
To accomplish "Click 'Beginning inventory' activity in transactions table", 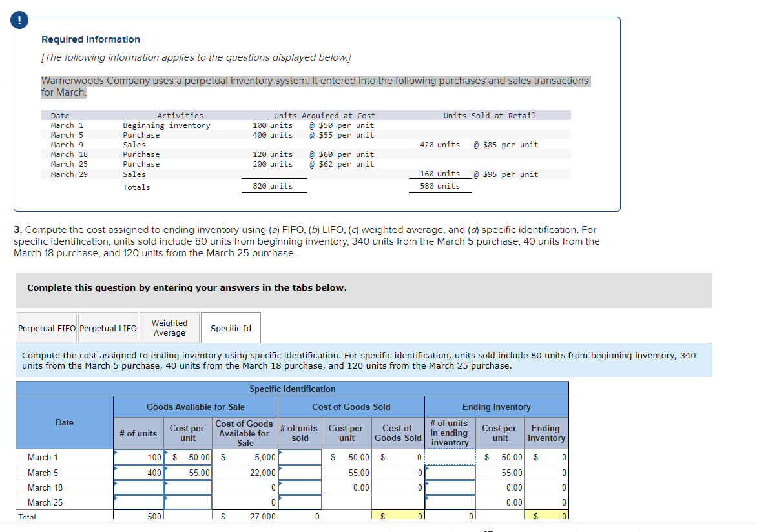I will pos(167,125).
